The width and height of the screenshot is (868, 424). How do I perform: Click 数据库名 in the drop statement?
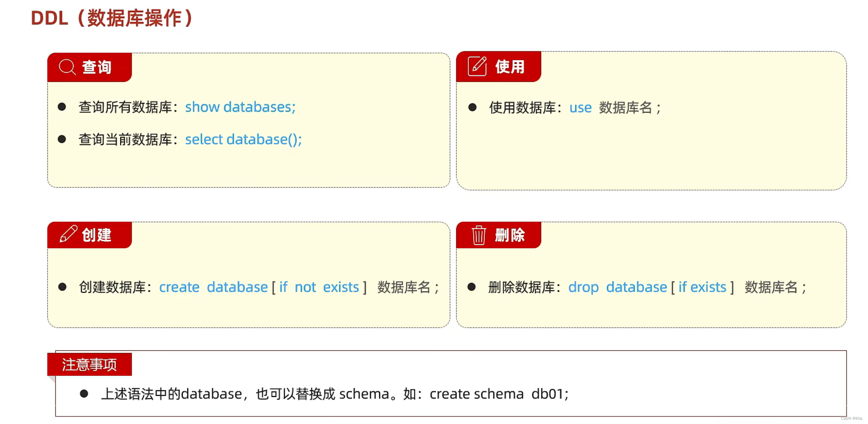(771, 287)
